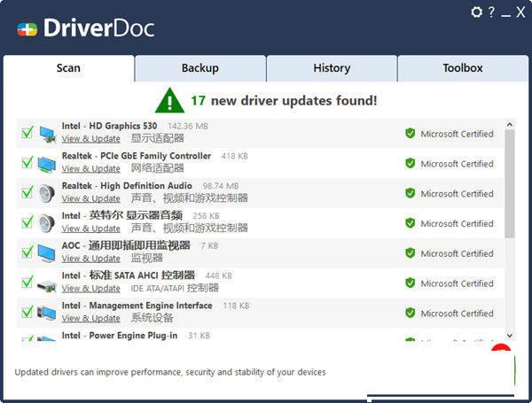Image resolution: width=532 pixels, height=403 pixels.
Task: Click the 监视器 category label
Action: [147, 259]
